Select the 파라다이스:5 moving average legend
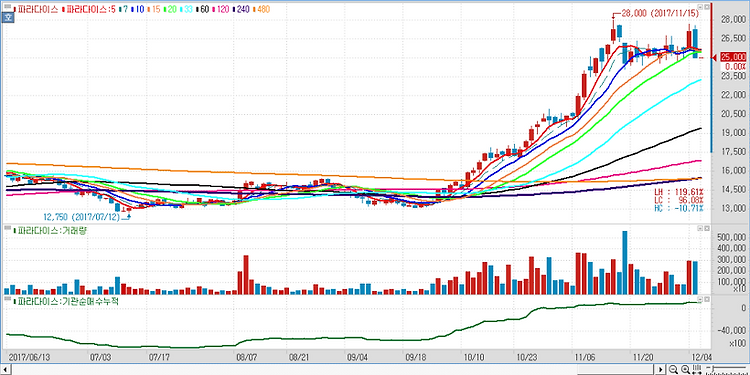750x375 pixels. click(x=89, y=9)
